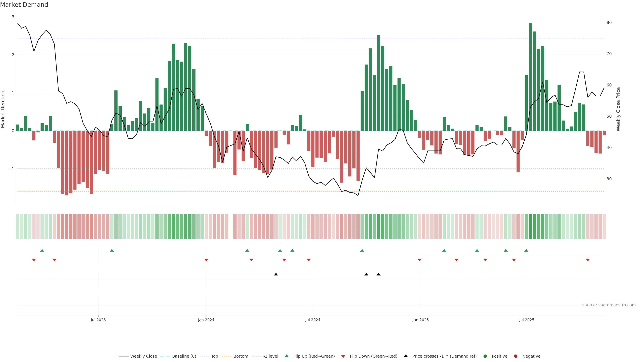The width and height of the screenshot is (644, 362).
Task: Click the first black triangle marker before Jul 2024
Action: pyautogui.click(x=276, y=274)
